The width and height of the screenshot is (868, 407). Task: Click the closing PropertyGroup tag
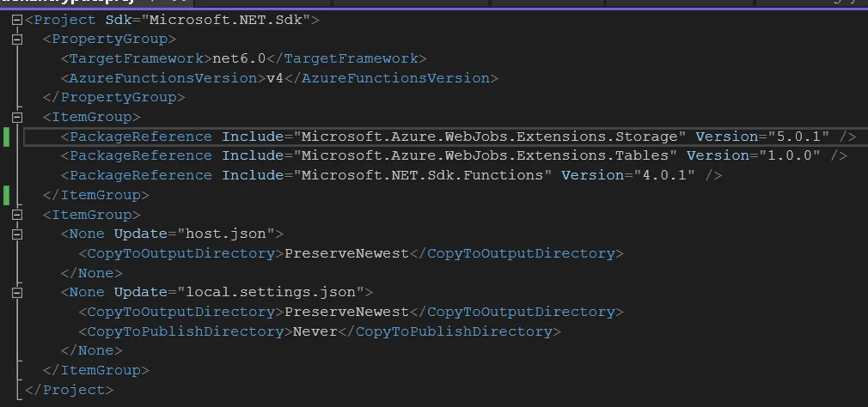[x=114, y=97]
